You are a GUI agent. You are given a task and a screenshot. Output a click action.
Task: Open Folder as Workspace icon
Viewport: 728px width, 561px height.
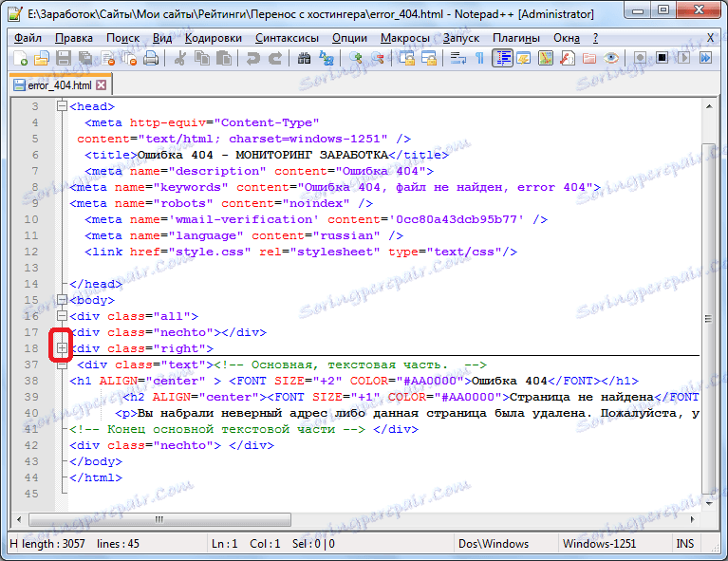(x=589, y=59)
